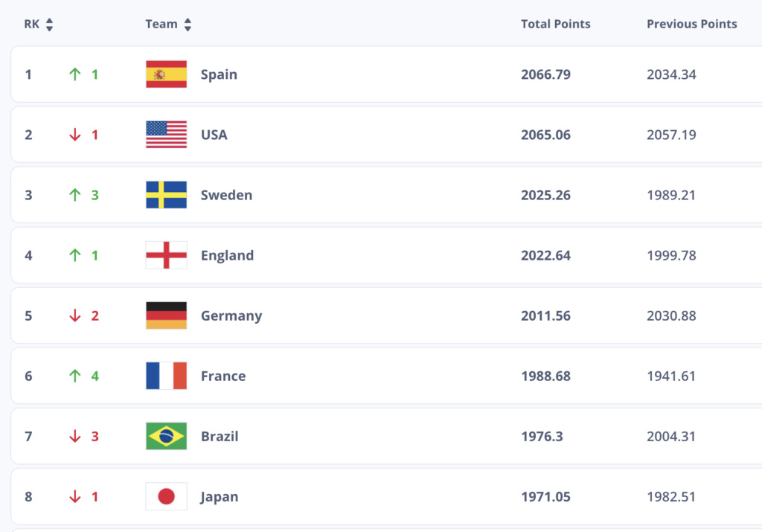Sort by Team column arrows
762x532 pixels.
pyautogui.click(x=188, y=25)
